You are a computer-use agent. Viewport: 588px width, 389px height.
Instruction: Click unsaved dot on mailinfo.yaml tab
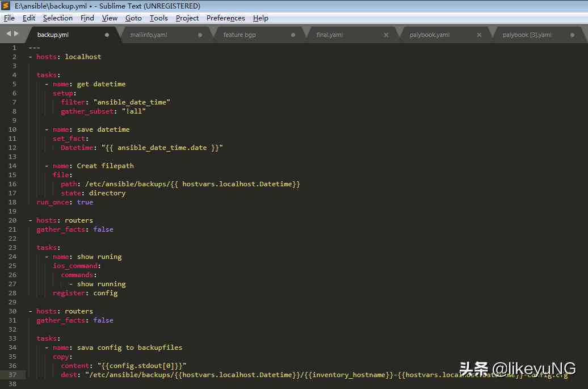click(200, 35)
